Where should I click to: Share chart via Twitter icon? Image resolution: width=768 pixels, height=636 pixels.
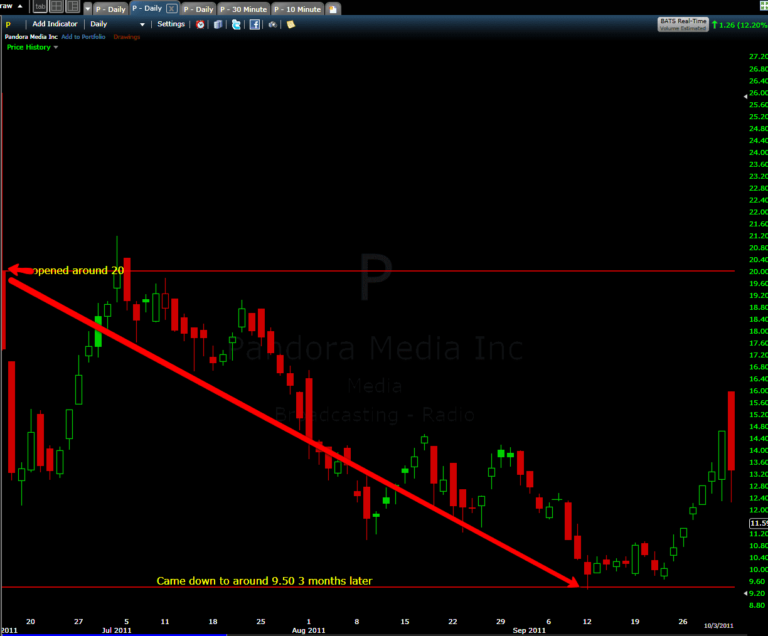coord(236,24)
